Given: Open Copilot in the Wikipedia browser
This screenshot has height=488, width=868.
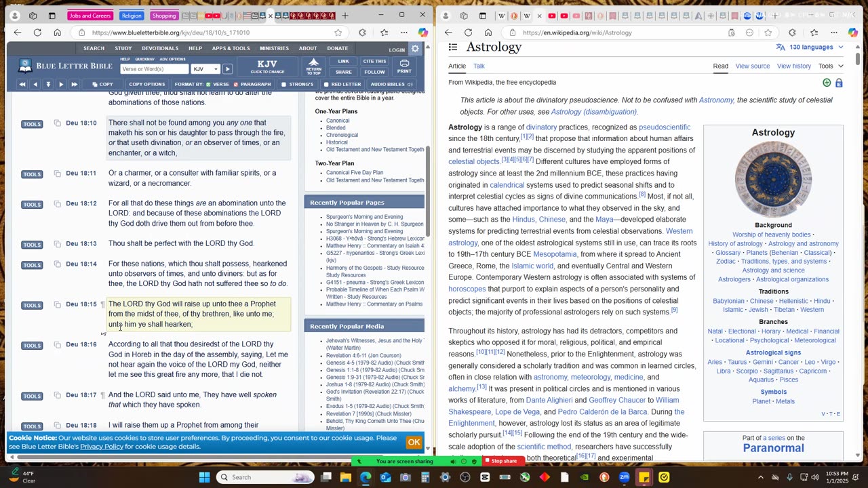Looking at the screenshot, I should 853,33.
